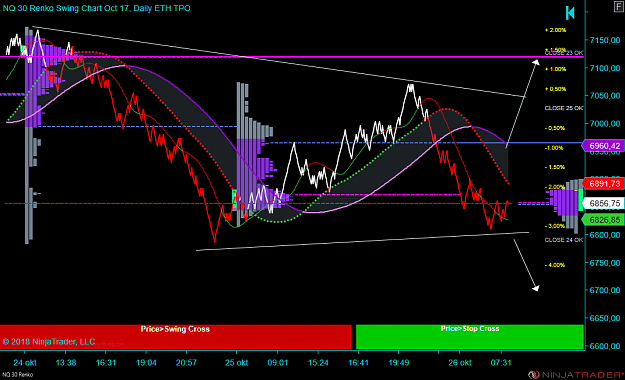The width and height of the screenshot is (625, 380).
Task: Click the 6650,00 price axis label
Action: pos(605,318)
